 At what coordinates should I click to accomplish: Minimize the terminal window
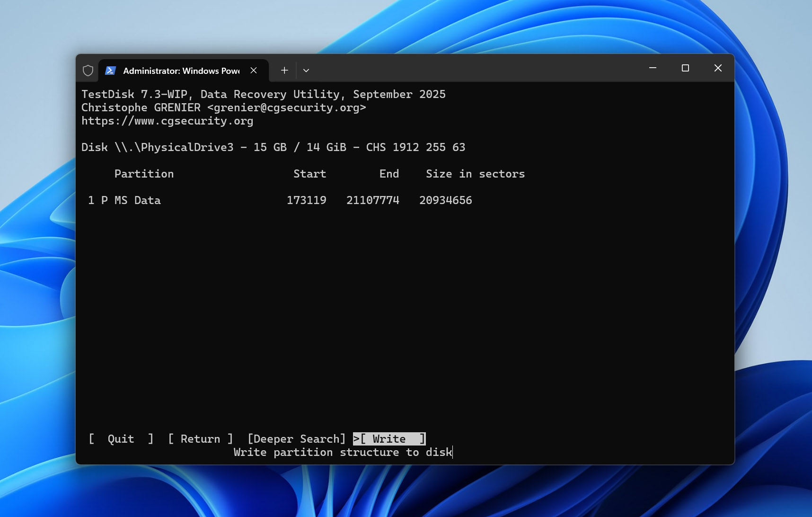tap(653, 68)
